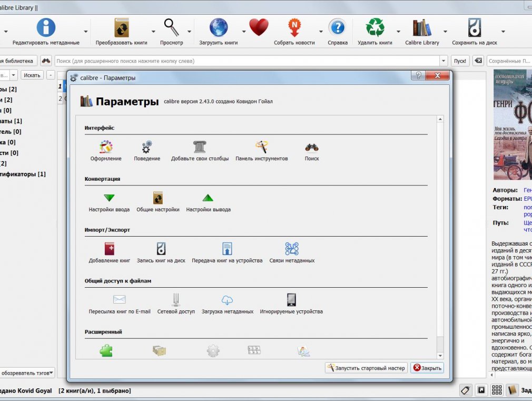This screenshot has width=532, height=401.
Task: Open the обозреватель тэгов dropdown
Action: [27, 373]
